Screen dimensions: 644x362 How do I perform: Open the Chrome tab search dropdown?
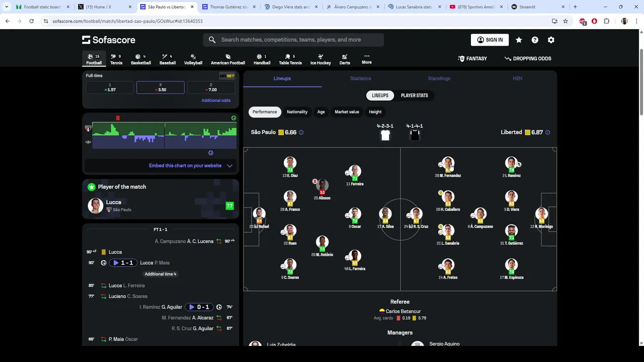tap(7, 7)
